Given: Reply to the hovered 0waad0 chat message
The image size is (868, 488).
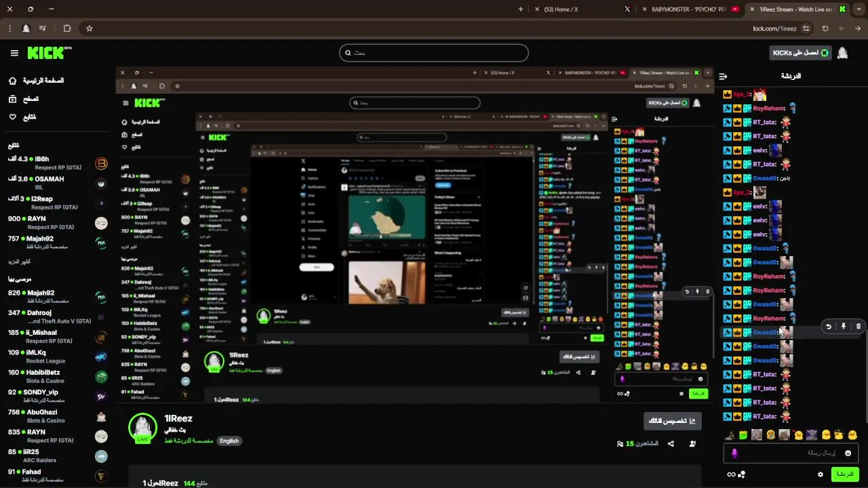Looking at the screenshot, I should coord(829,327).
